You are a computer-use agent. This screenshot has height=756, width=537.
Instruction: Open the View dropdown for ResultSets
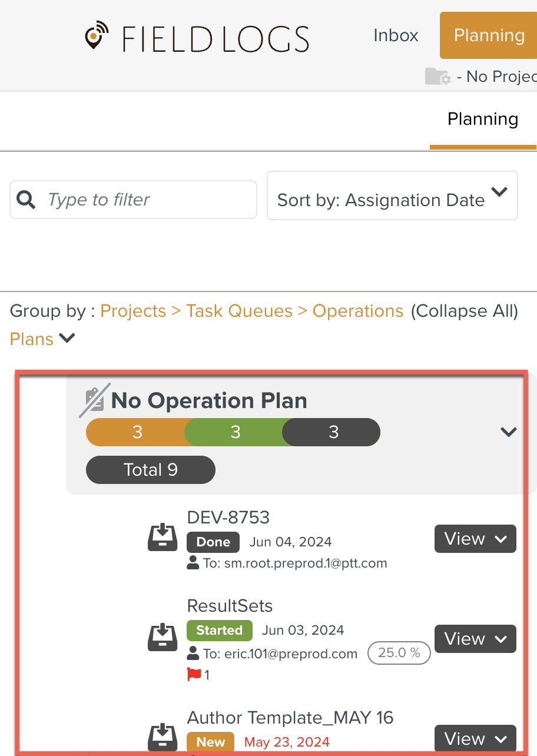[475, 639]
